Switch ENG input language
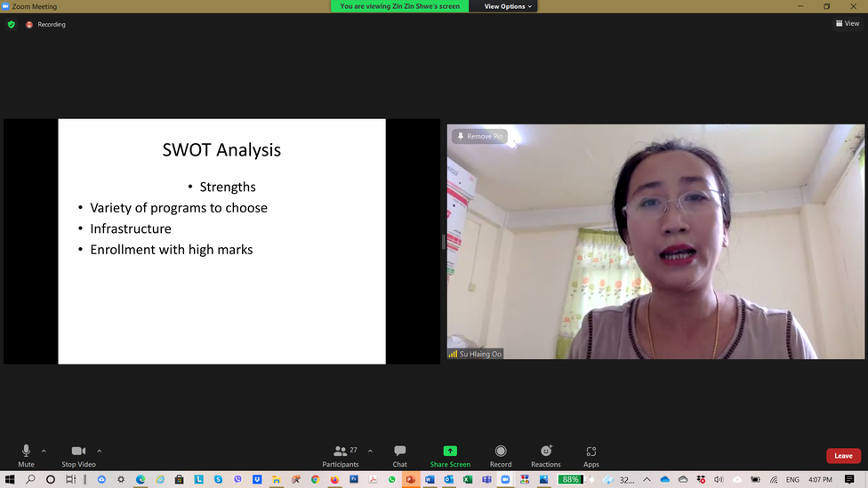868x488 pixels. click(x=792, y=480)
